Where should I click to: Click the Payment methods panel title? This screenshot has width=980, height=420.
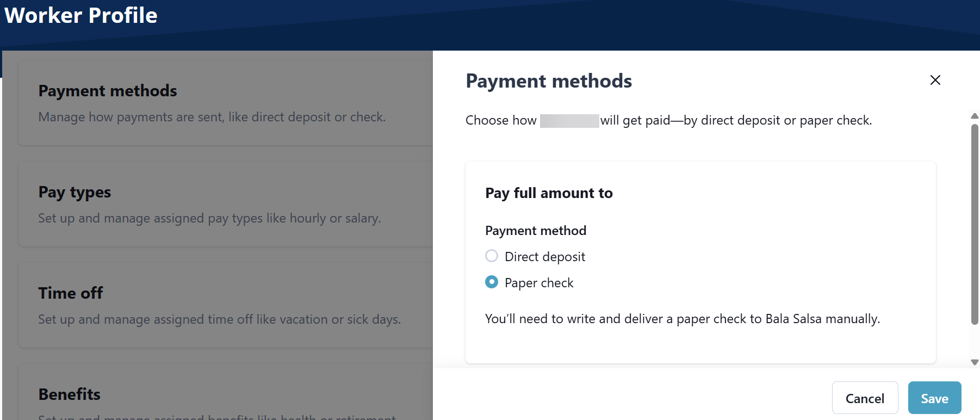(x=549, y=81)
